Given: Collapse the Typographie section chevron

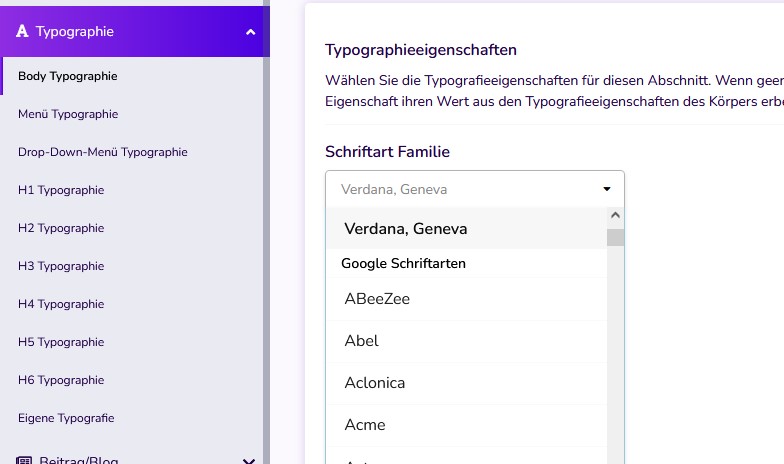Looking at the screenshot, I should [250, 32].
